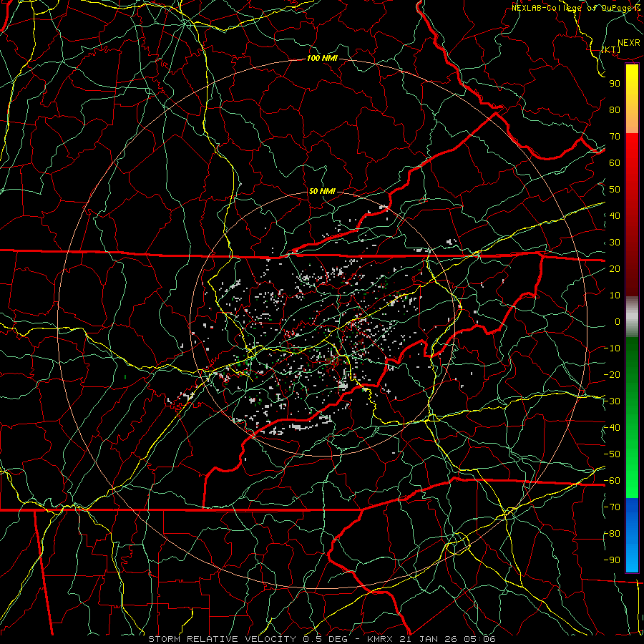The image size is (644, 644).
Task: Click the 40 scale label
Action: (615, 215)
